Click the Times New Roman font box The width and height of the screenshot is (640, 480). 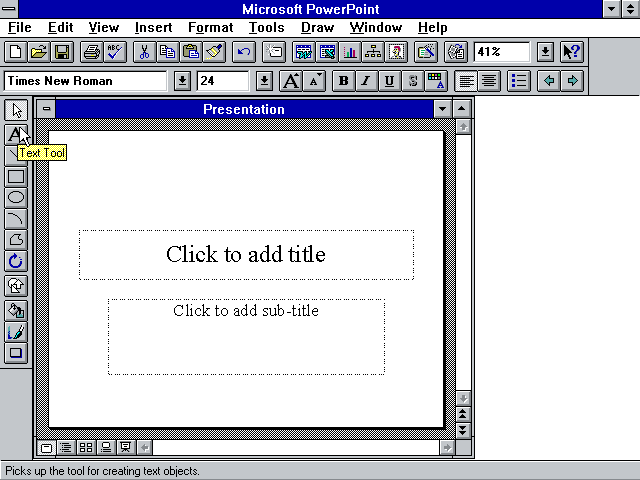[x=85, y=81]
